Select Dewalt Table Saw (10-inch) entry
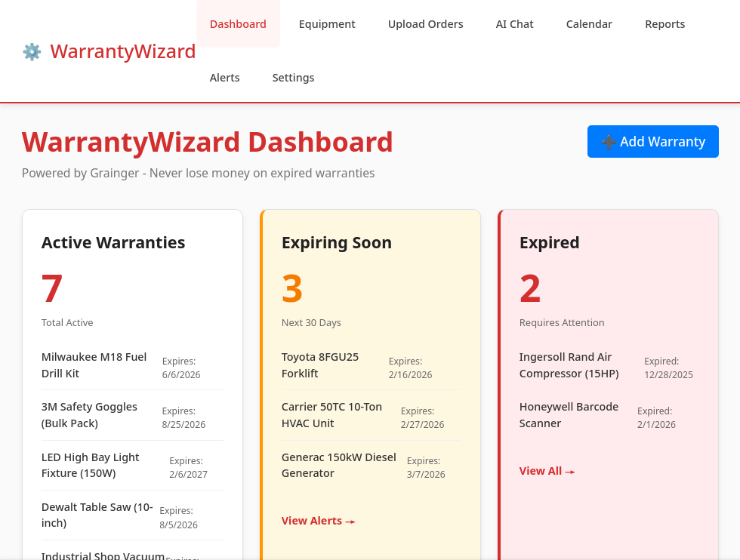 tap(132, 515)
